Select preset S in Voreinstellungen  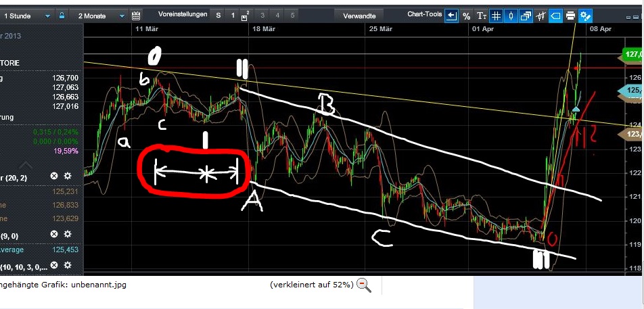(x=218, y=16)
